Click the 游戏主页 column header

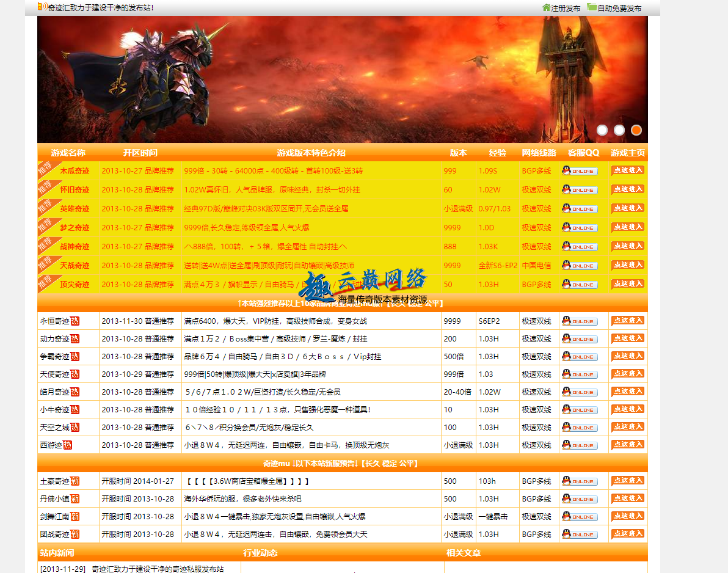[x=628, y=153]
